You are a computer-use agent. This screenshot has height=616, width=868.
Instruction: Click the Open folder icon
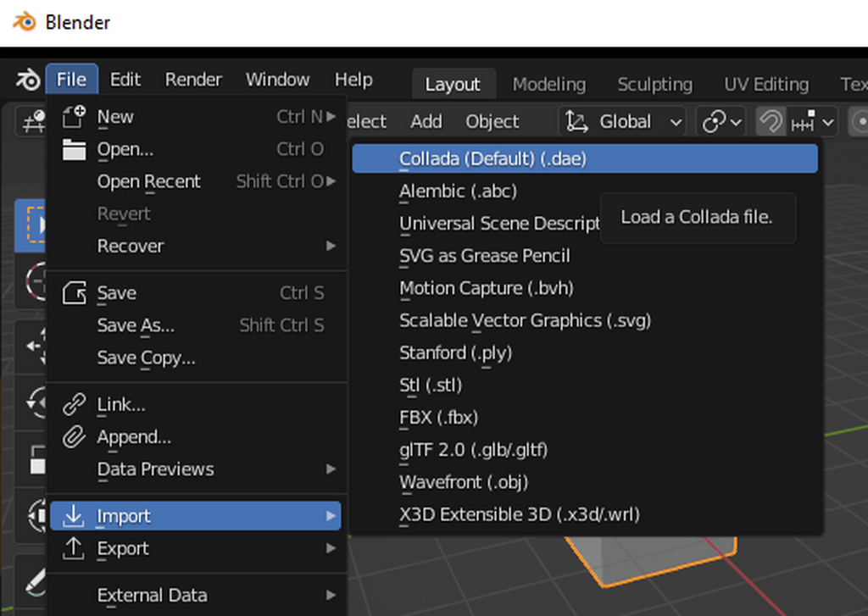(x=74, y=149)
